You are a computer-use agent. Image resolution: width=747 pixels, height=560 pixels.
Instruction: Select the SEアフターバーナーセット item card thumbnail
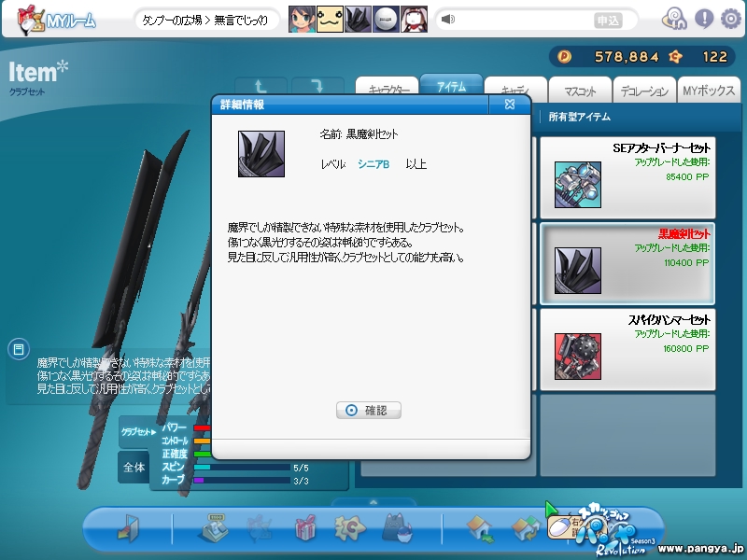577,185
